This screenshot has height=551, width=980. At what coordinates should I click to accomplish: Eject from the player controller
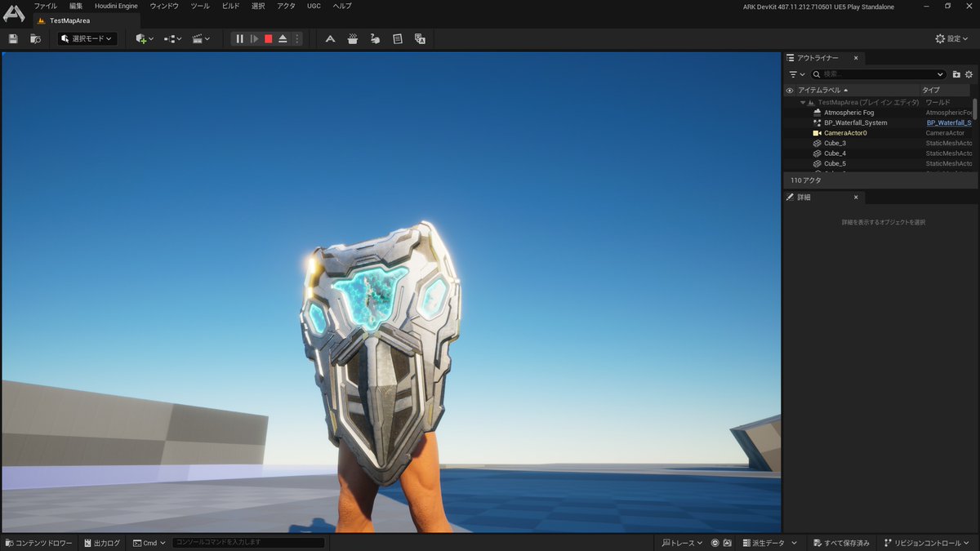283,38
